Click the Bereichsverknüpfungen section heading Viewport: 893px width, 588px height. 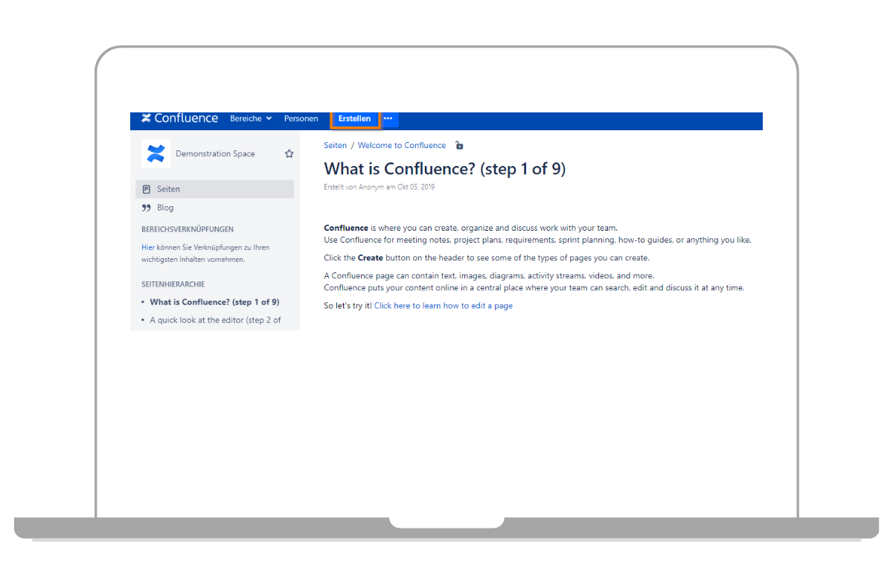[188, 229]
